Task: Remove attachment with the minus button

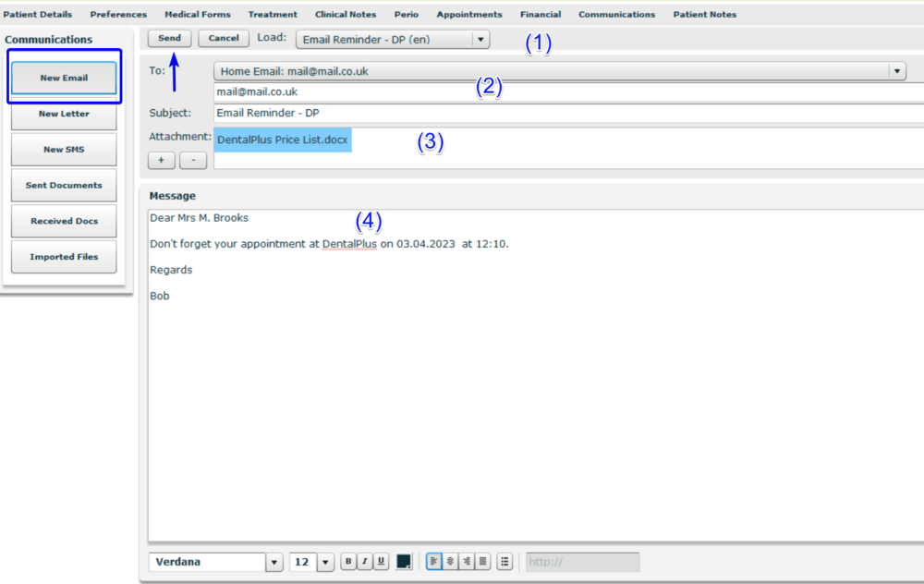Action: point(192,160)
